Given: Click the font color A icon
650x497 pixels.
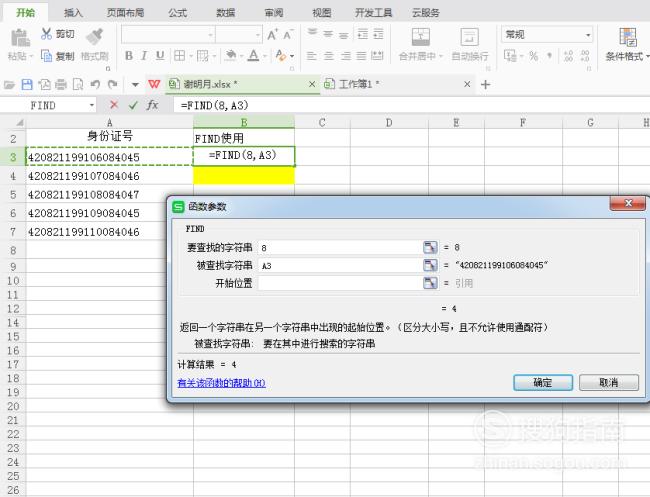Looking at the screenshot, I should coord(253,55).
